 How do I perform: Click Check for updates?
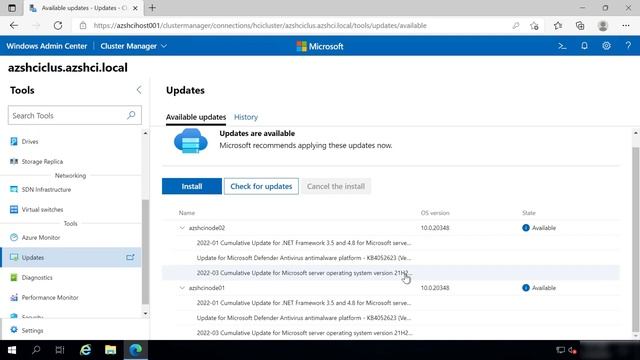[261, 186]
